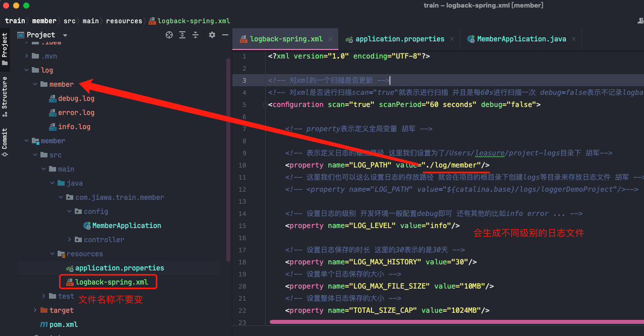Open the Commit tool window tab
The height and width of the screenshot is (336, 644).
tap(5, 142)
